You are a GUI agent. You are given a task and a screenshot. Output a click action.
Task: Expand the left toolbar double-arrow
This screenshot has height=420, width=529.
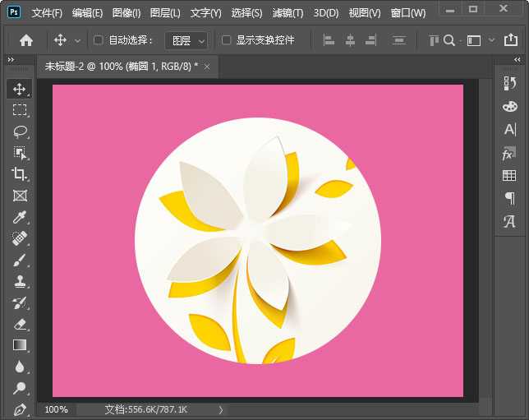click(x=11, y=60)
